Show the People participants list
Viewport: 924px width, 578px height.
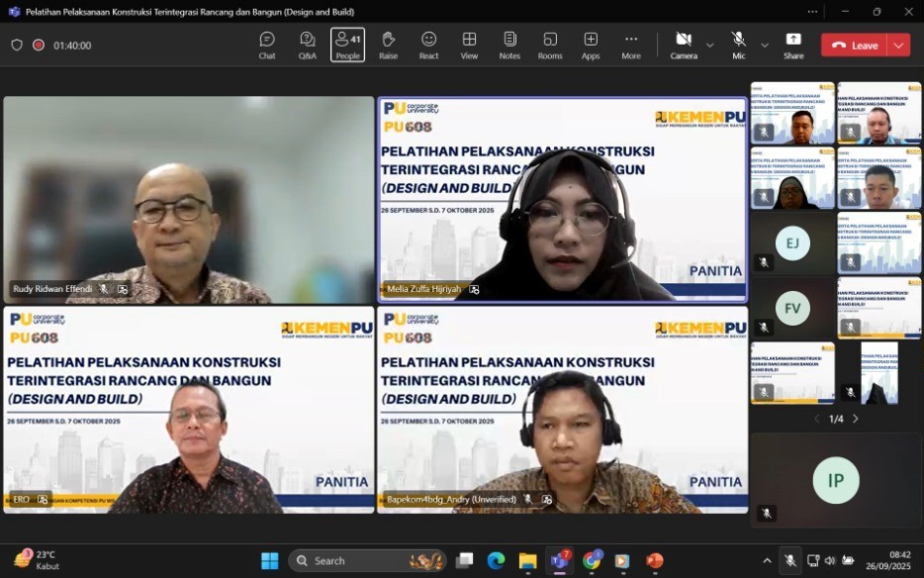click(x=347, y=44)
